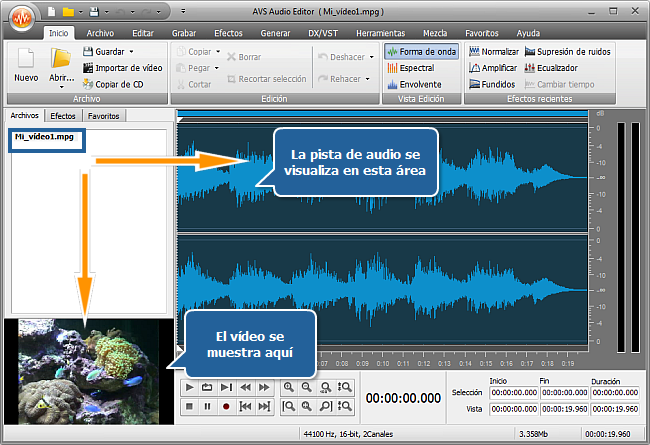Viewport: 650px width, 445px height.
Task: Switch to Espectral view
Action: (x=411, y=68)
